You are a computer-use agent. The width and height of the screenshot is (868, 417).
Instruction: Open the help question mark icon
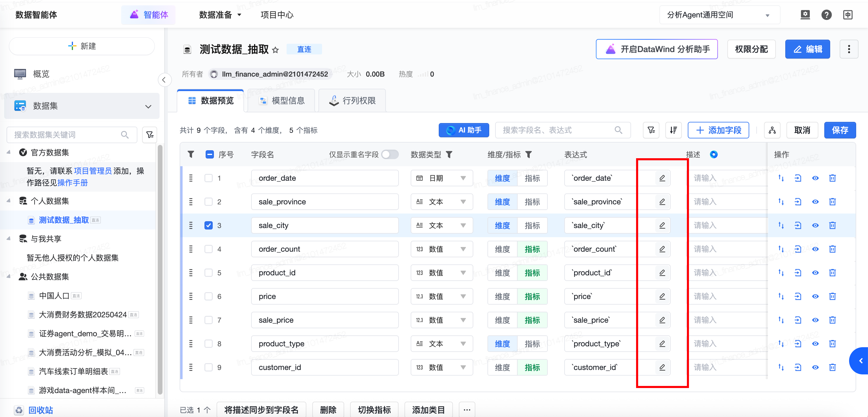tap(826, 14)
